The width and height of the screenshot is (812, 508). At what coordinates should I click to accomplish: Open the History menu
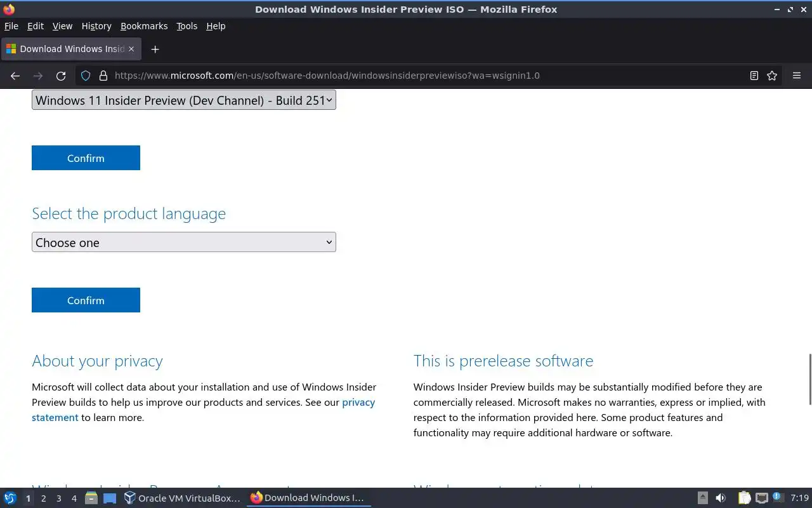96,26
